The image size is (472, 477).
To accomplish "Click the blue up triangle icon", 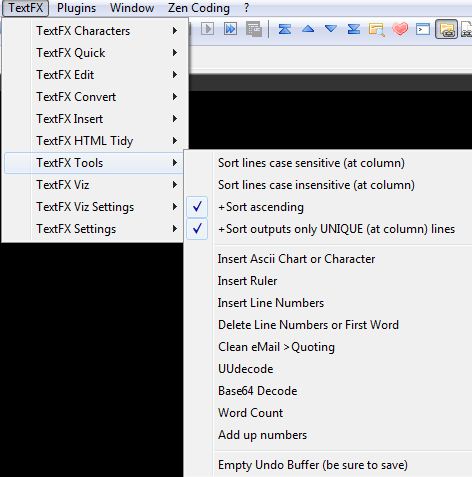I will [x=308, y=29].
